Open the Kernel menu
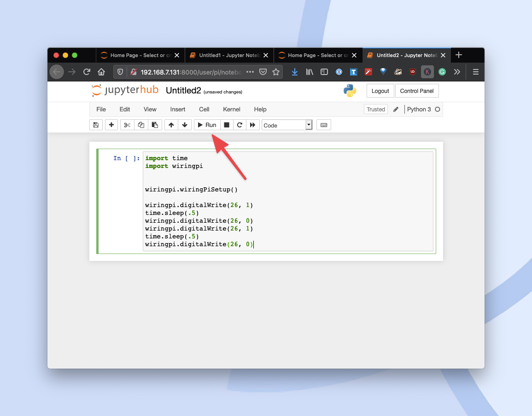 232,110
